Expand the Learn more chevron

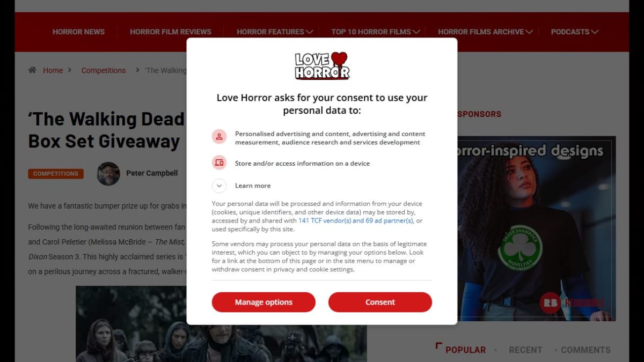pos(219,186)
